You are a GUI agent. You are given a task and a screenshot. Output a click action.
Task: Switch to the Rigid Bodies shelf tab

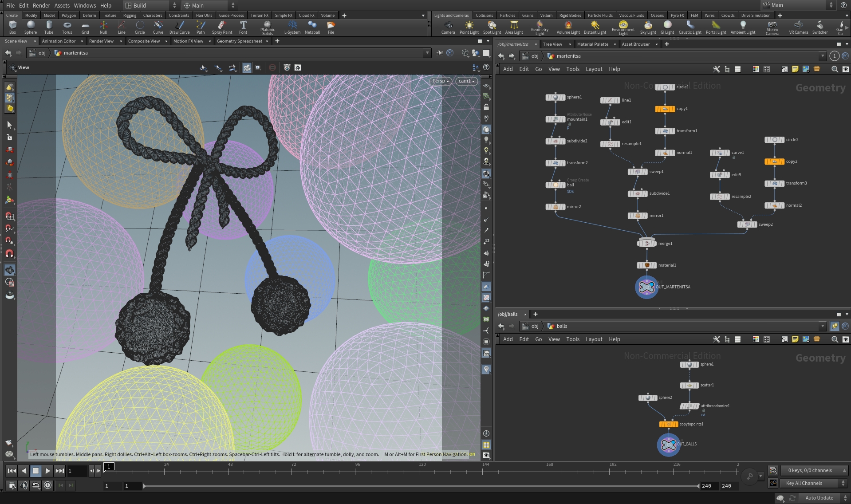coord(570,16)
